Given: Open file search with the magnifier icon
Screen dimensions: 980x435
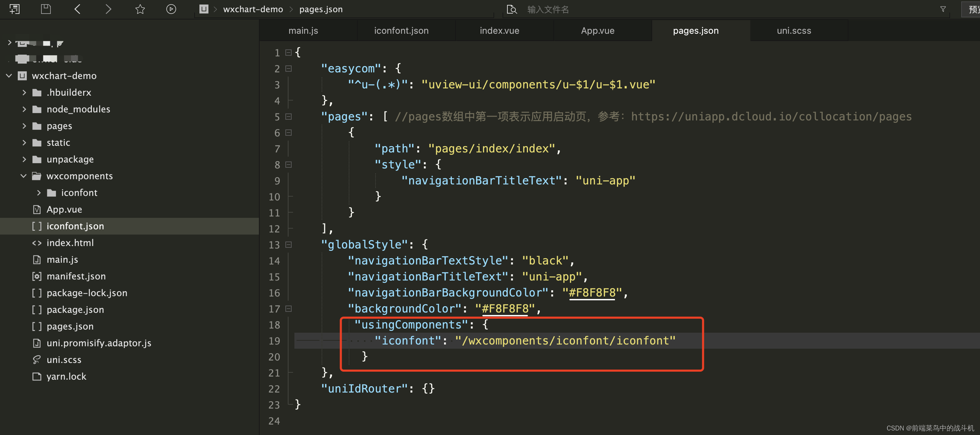Looking at the screenshot, I should (512, 9).
